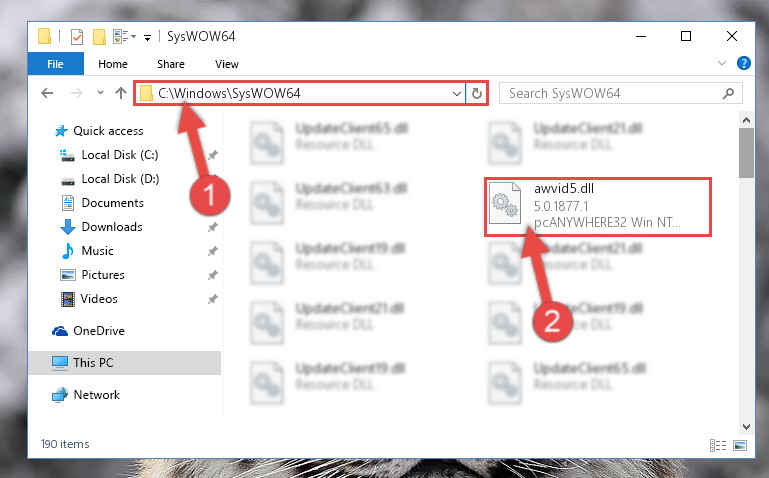Toggle the pin next to Music

(x=212, y=251)
